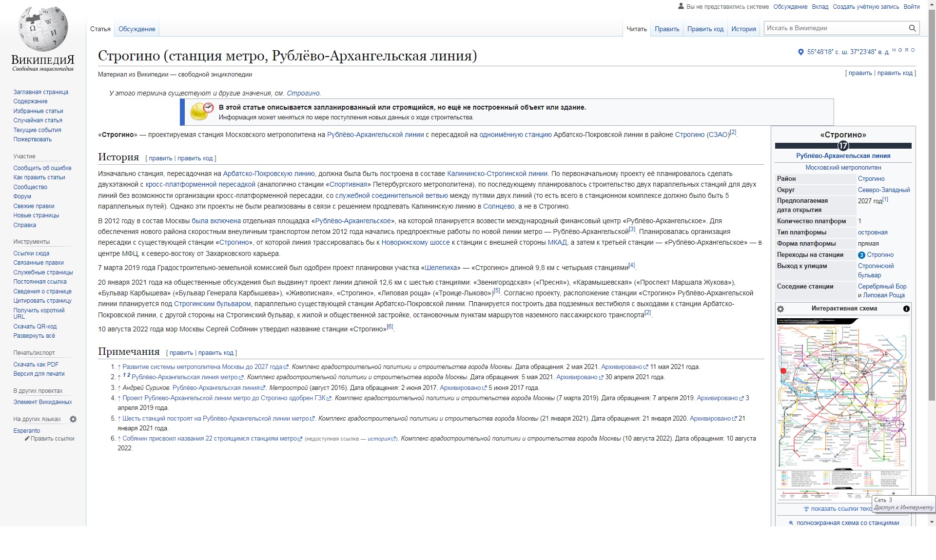The height and width of the screenshot is (560, 936).
Task: Click footnote marker [6] after the Собянин sentence
Action: point(390,327)
